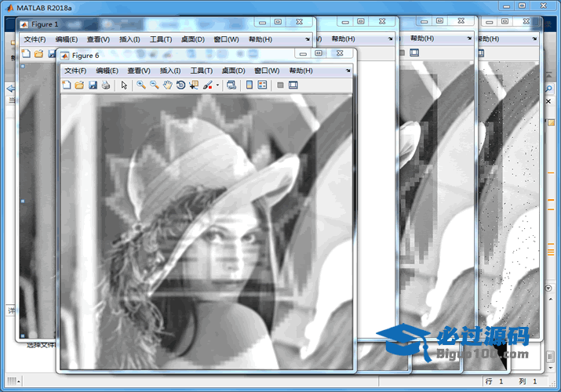Click Open File icon in Figure 6 toolbar
Viewport: 561px width, 392px height.
79,85
